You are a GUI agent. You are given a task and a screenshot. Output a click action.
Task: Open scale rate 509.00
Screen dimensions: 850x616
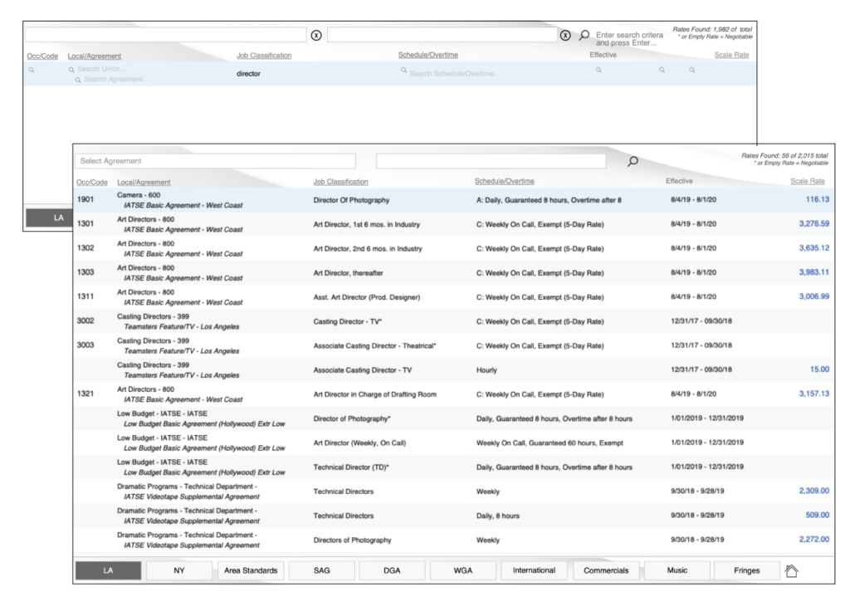[x=817, y=516]
